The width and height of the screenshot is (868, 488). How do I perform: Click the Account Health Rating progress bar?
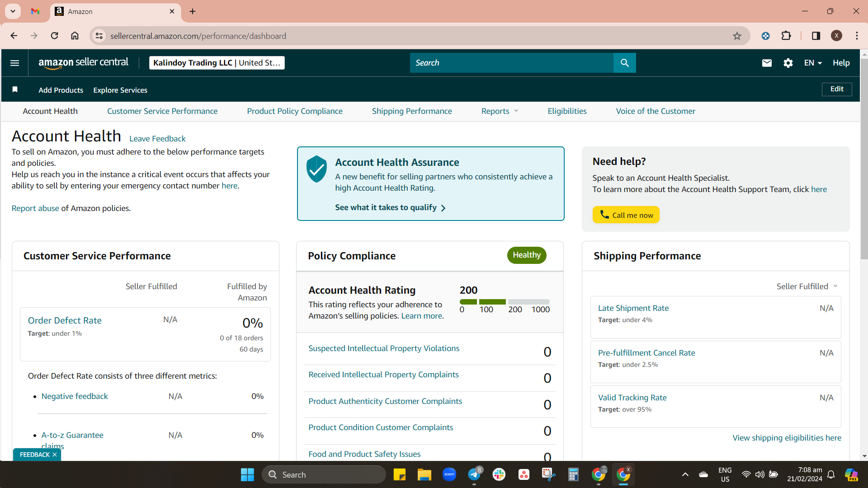[x=505, y=301]
